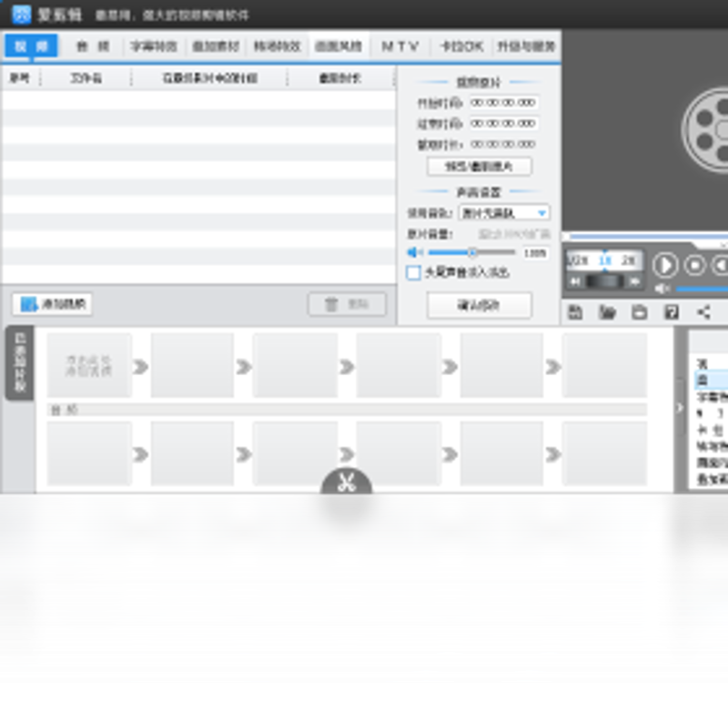Expand the collapsed side panel arrow

point(680,408)
